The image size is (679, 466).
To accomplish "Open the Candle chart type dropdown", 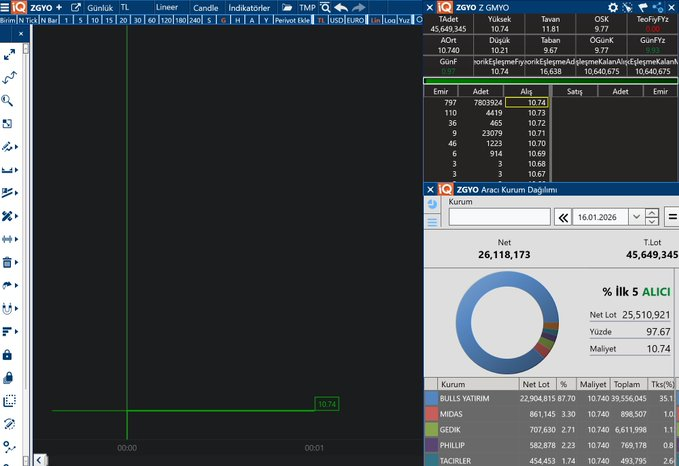I will [x=206, y=8].
